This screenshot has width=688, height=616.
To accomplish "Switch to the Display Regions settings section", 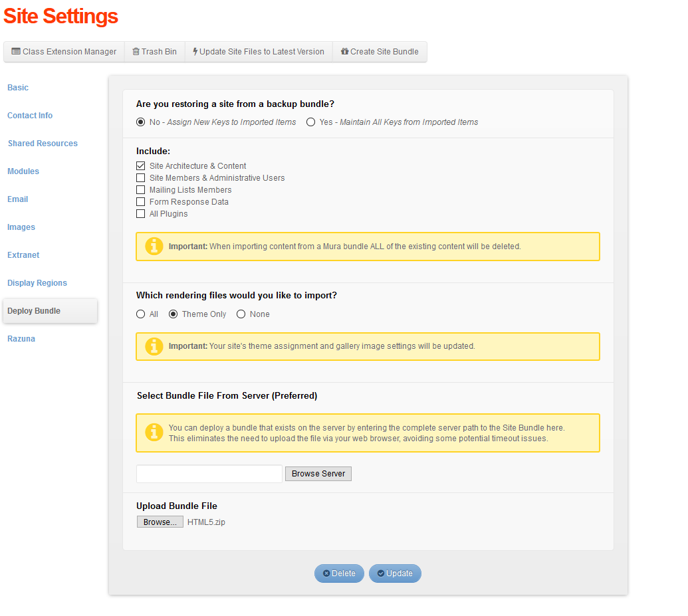I will (x=37, y=282).
